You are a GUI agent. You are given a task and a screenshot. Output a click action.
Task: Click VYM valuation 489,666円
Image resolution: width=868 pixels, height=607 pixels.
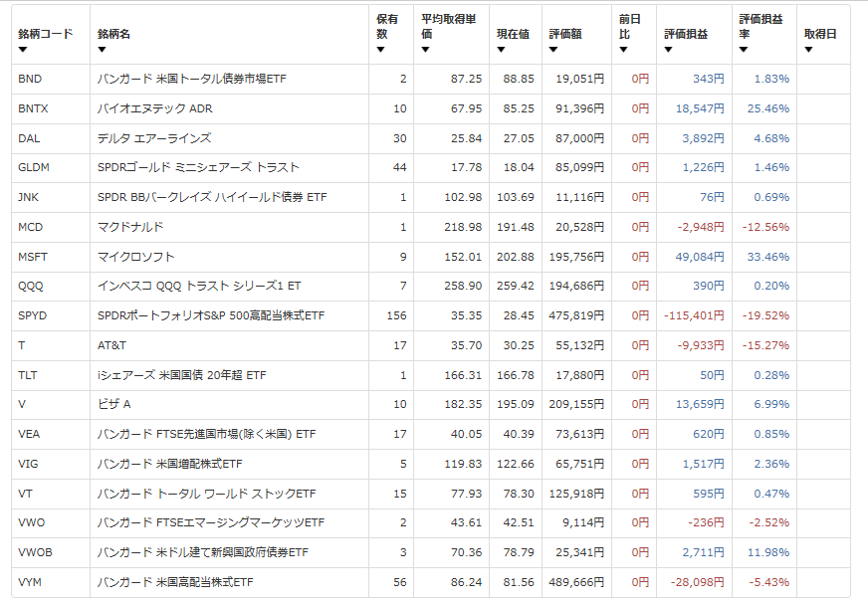pyautogui.click(x=576, y=583)
